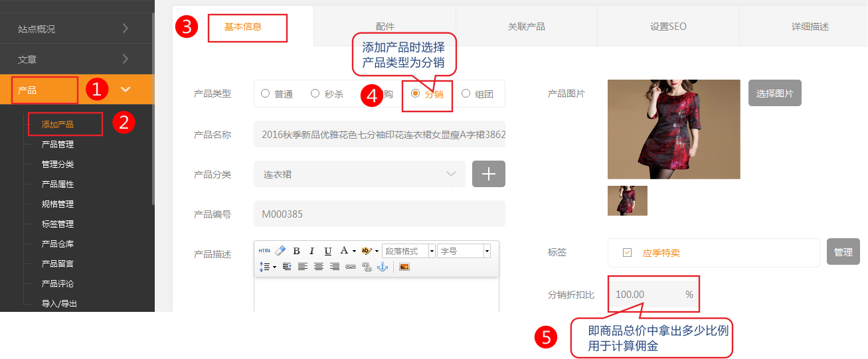The image size is (868, 359).
Task: Select the 秒杀 product type radio button
Action: click(315, 94)
